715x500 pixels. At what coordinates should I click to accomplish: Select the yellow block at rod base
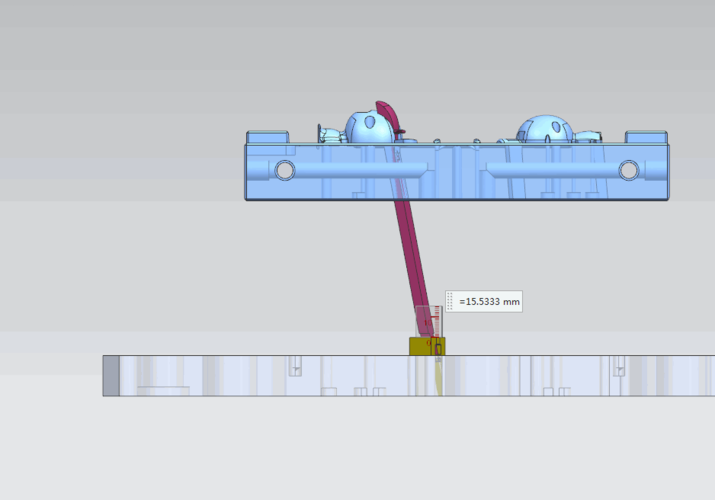tap(422, 347)
